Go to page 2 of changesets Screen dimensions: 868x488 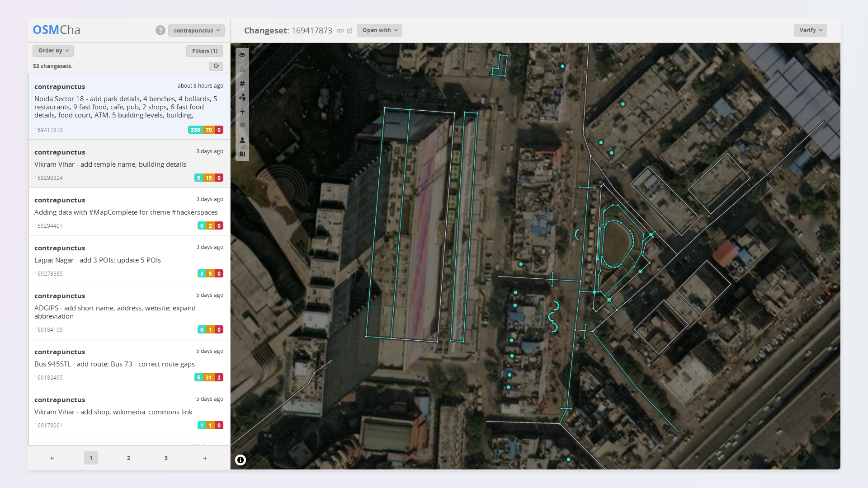(x=128, y=458)
